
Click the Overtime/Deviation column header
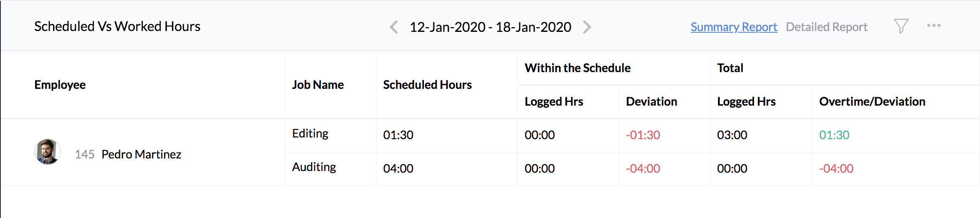(x=872, y=101)
